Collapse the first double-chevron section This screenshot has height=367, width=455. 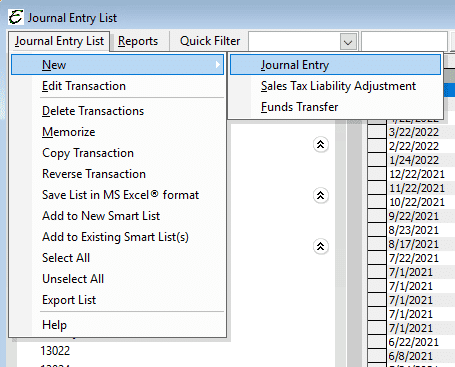point(321,145)
